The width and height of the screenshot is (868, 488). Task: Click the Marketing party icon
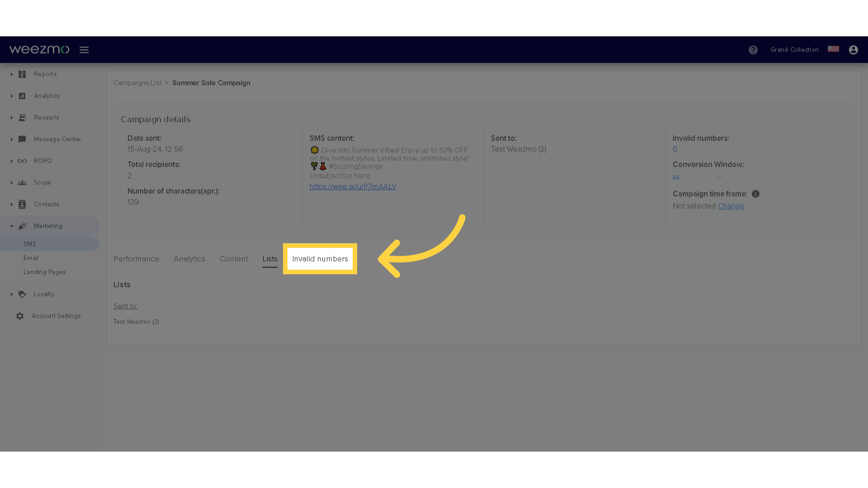point(23,226)
